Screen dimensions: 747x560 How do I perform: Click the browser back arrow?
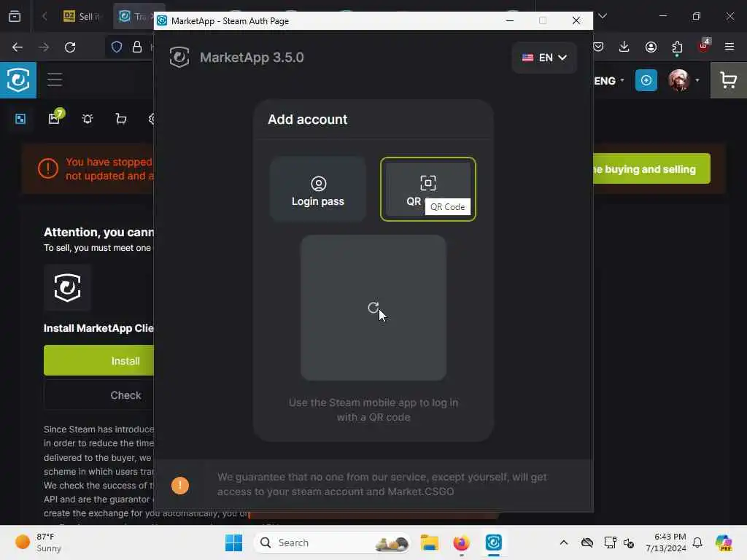tap(18, 47)
